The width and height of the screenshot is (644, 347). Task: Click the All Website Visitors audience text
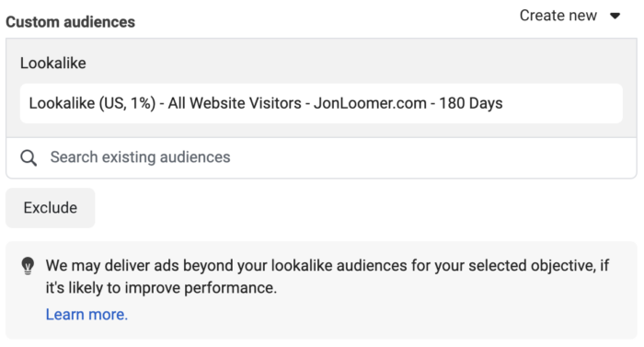tap(235, 103)
